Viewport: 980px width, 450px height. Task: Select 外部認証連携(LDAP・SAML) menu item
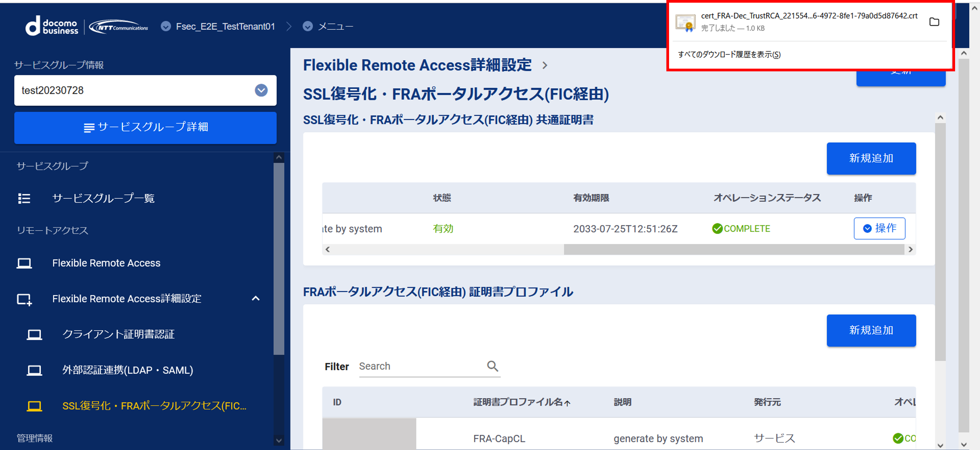(x=127, y=370)
